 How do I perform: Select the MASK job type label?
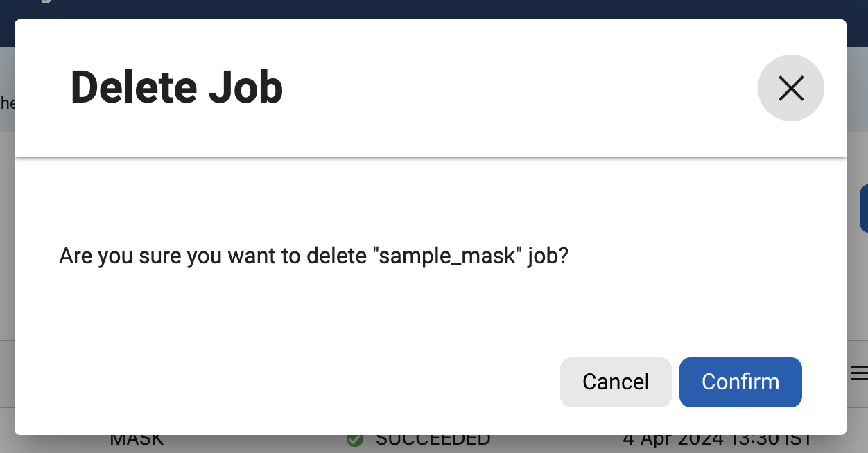pyautogui.click(x=137, y=439)
